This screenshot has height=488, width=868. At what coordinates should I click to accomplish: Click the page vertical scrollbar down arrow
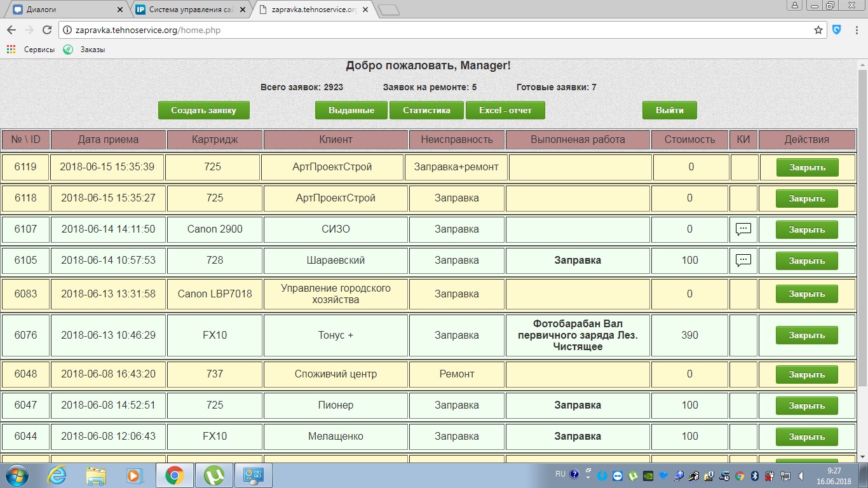pyautogui.click(x=862, y=457)
